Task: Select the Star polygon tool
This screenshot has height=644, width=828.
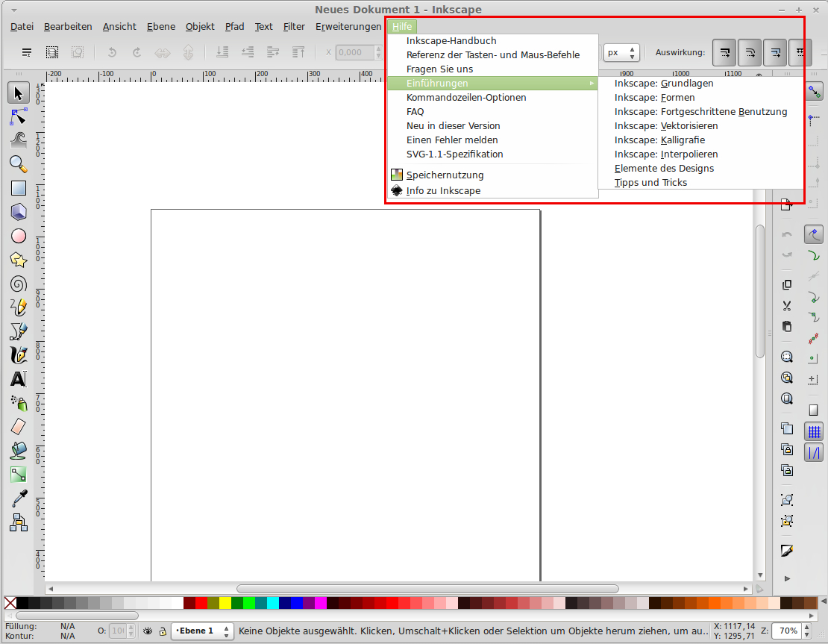Action: point(19,260)
